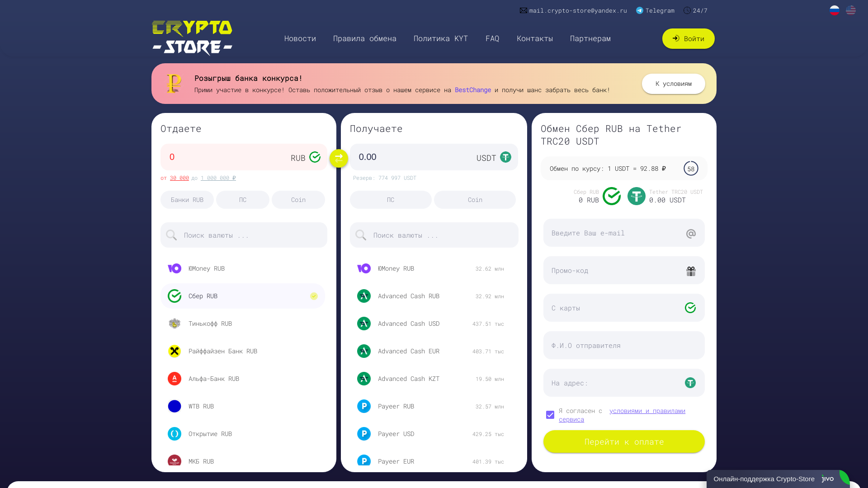The image size is (868, 488).
Task: Choose Advanced Cash KZT icon
Action: point(364,379)
